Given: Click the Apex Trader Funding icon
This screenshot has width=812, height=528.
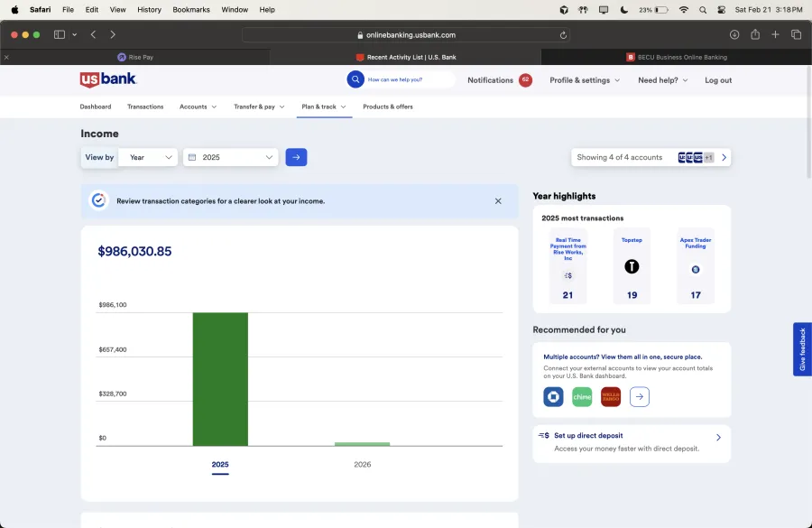Looking at the screenshot, I should point(696,270).
